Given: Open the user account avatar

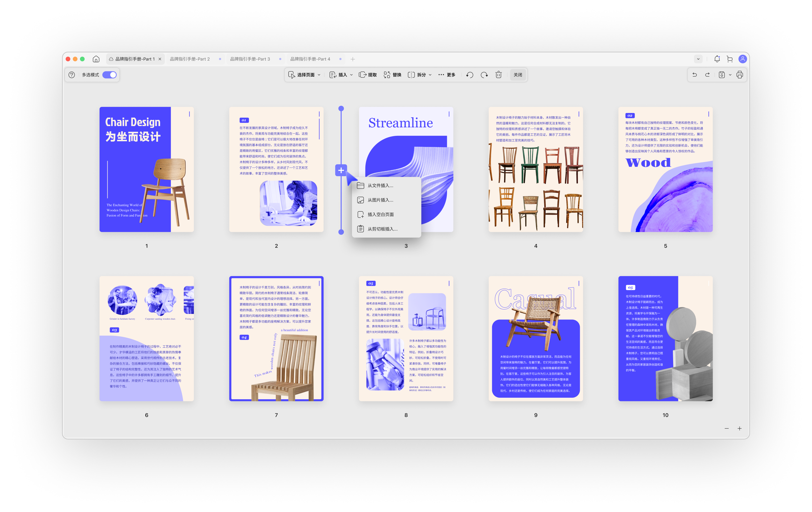Looking at the screenshot, I should [x=742, y=59].
